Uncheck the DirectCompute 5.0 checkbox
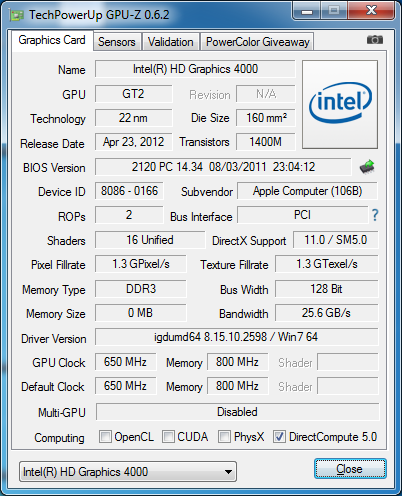402x496 pixels. 279,436
